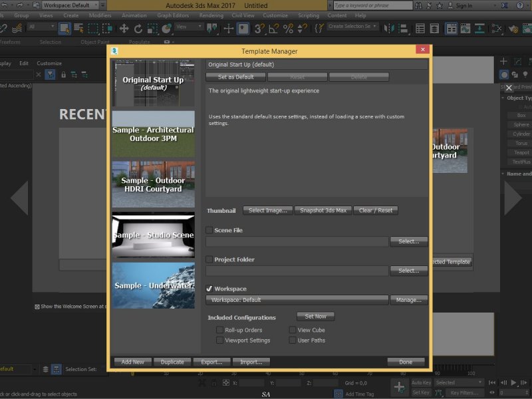Toggle the Spinner Snap icon
This screenshot has height=399, width=532.
coord(302,29)
